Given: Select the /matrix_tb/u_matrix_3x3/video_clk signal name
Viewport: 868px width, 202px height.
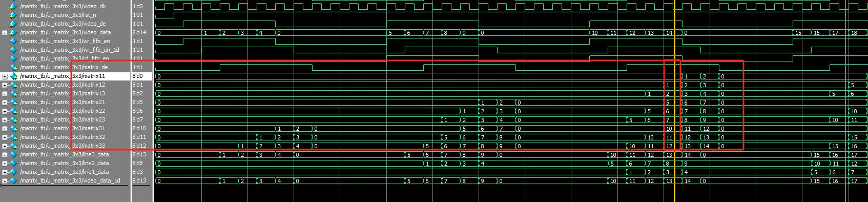Looking at the screenshot, I should tap(63, 6).
